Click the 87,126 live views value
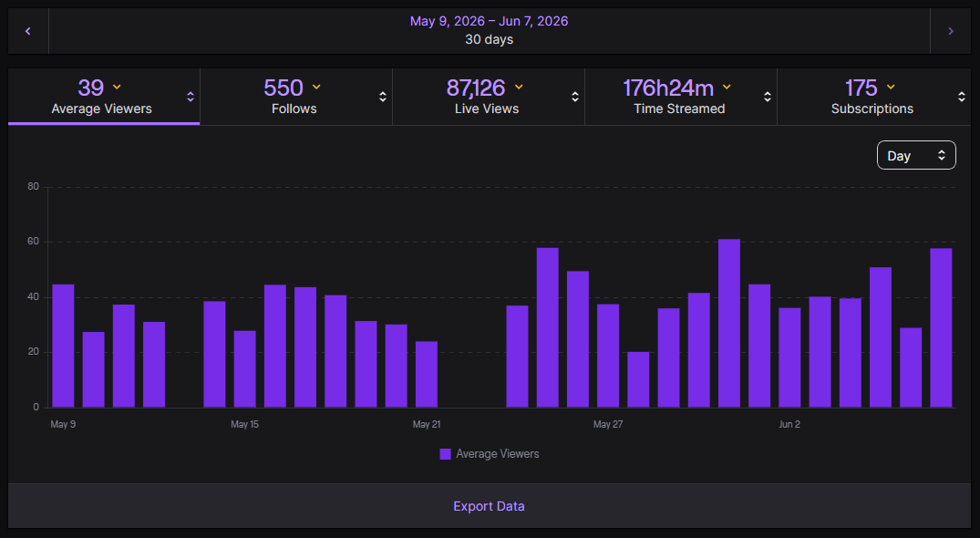The width and height of the screenshot is (980, 538). click(476, 88)
